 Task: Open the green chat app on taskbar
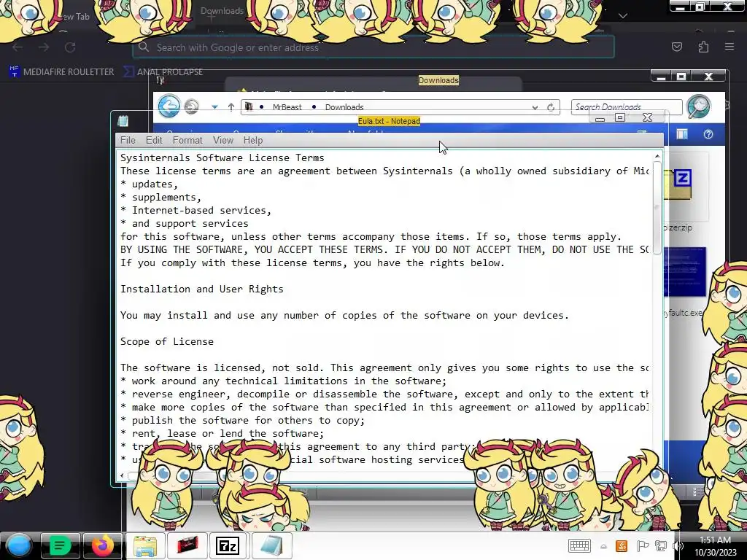[x=60, y=545]
